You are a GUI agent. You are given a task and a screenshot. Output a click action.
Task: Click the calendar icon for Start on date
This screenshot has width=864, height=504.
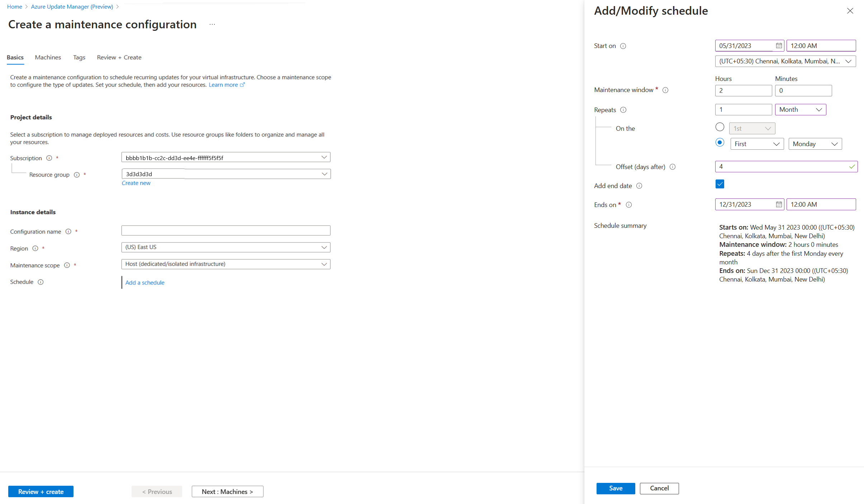pos(778,45)
